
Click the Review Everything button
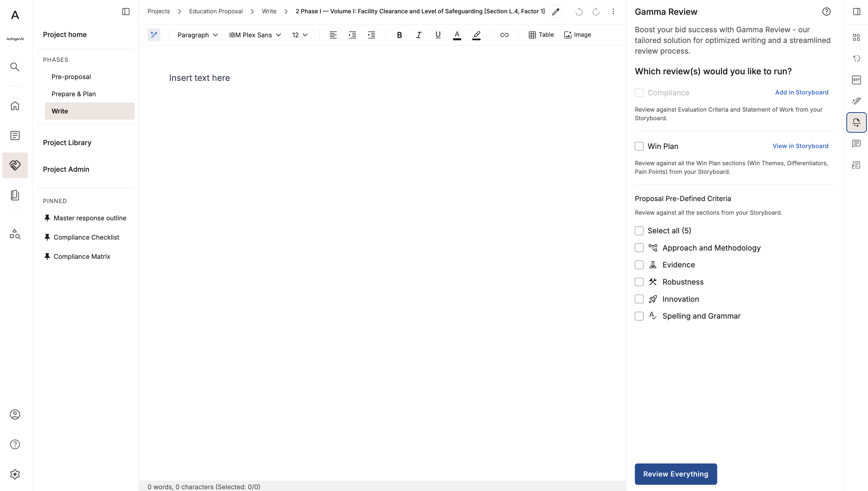click(x=676, y=474)
